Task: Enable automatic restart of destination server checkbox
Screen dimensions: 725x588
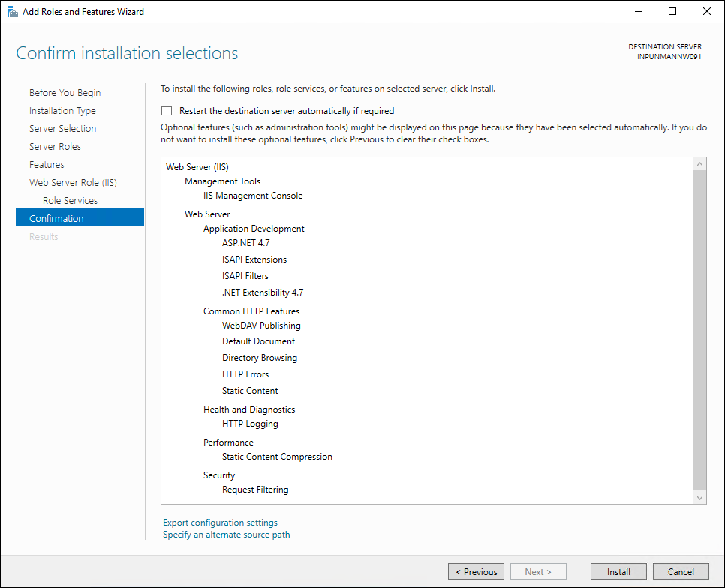Action: coord(167,111)
